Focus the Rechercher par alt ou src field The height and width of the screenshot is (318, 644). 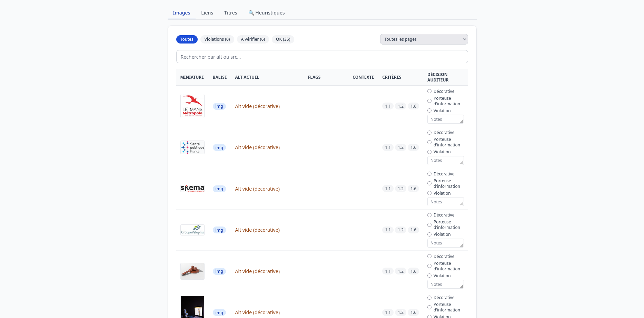[322, 57]
